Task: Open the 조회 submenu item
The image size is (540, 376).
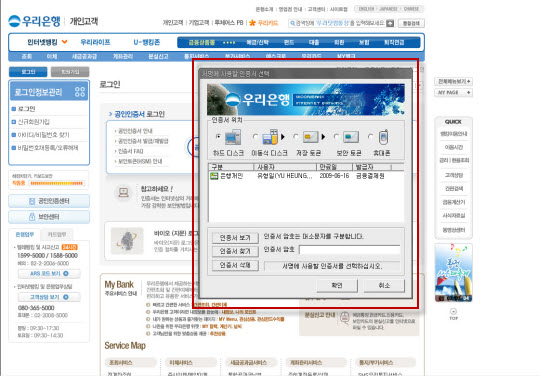Action: click(27, 56)
